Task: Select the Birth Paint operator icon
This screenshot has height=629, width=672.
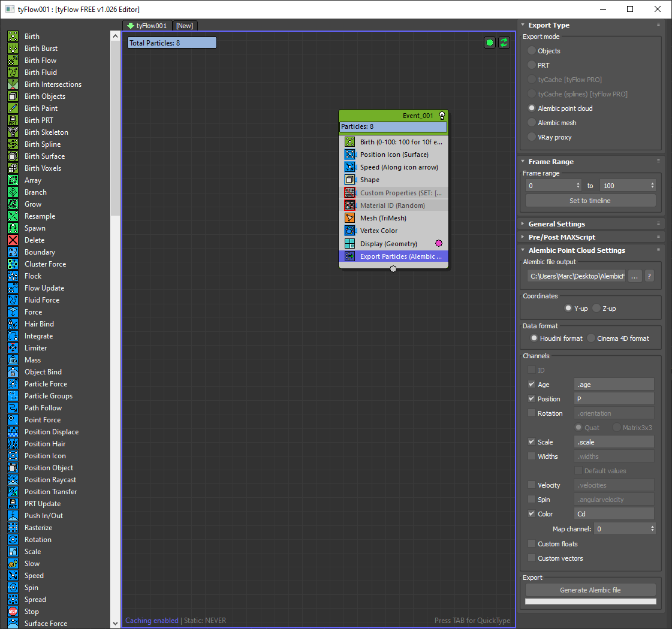Action: pyautogui.click(x=13, y=108)
